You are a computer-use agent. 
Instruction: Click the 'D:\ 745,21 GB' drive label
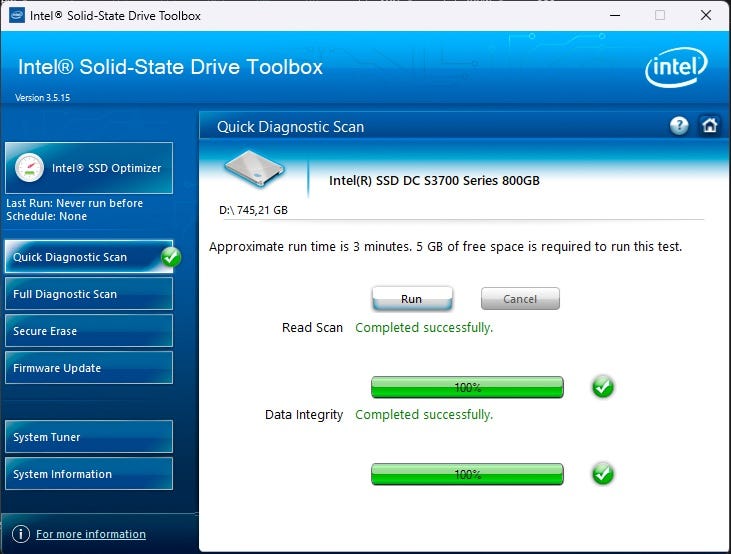[253, 210]
